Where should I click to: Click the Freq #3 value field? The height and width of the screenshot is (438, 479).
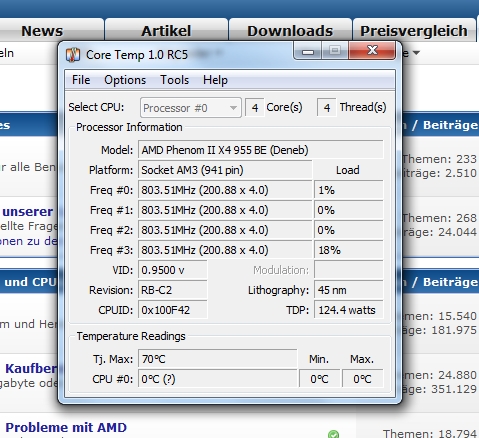click(225, 250)
